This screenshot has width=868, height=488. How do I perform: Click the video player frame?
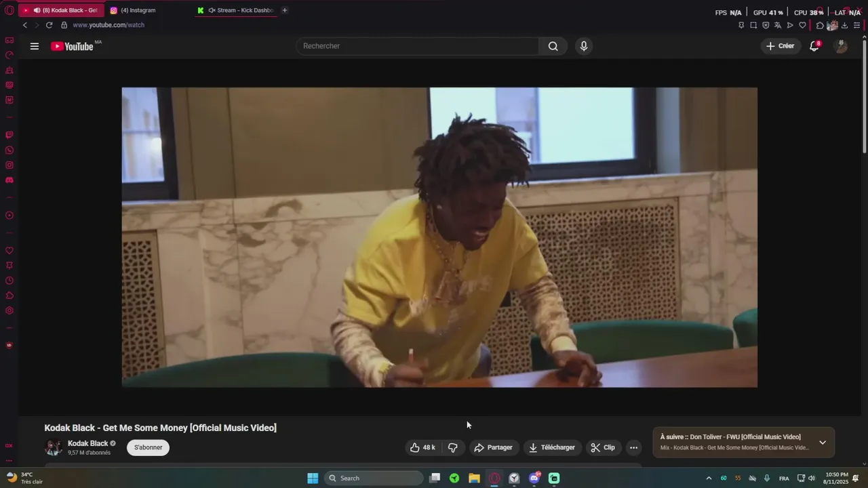(x=439, y=237)
